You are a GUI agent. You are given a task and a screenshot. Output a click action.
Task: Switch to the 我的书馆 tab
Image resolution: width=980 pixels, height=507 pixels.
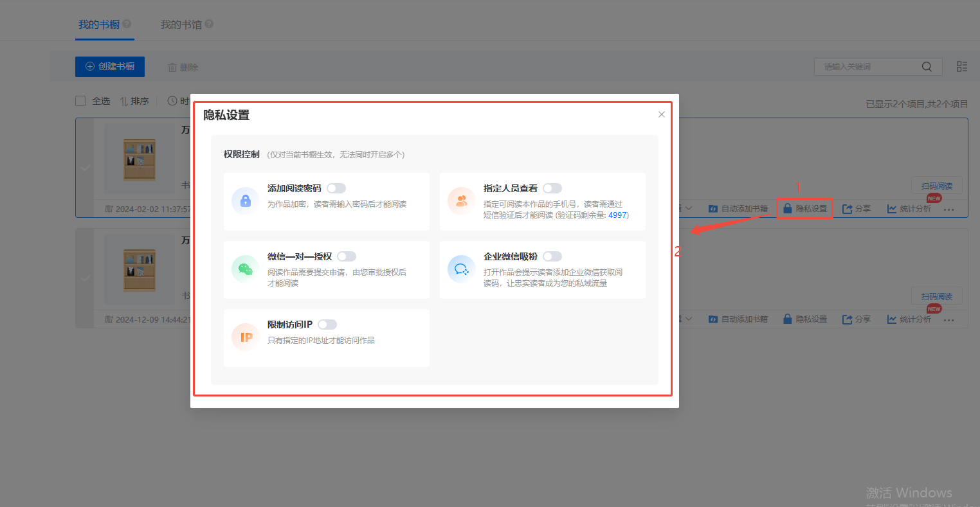click(x=181, y=24)
